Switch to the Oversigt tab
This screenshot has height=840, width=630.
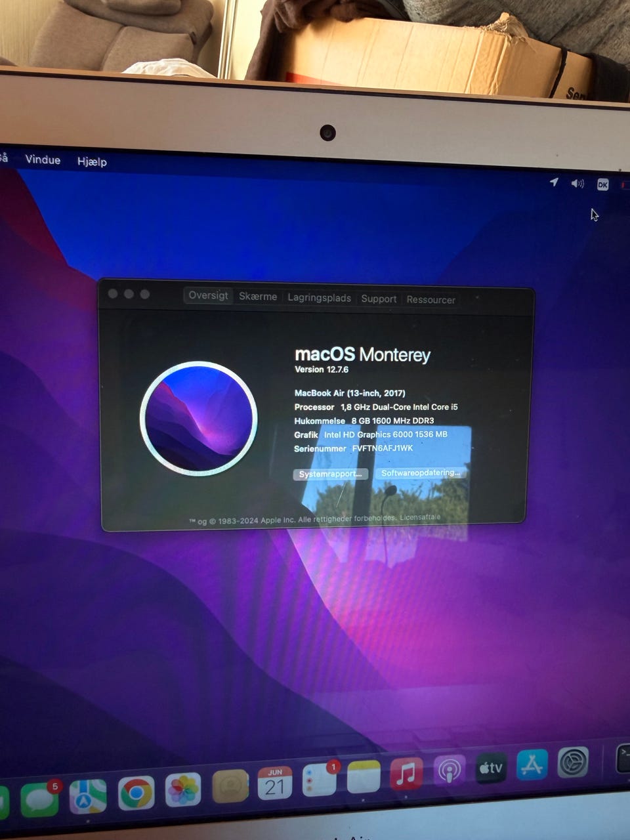(208, 295)
